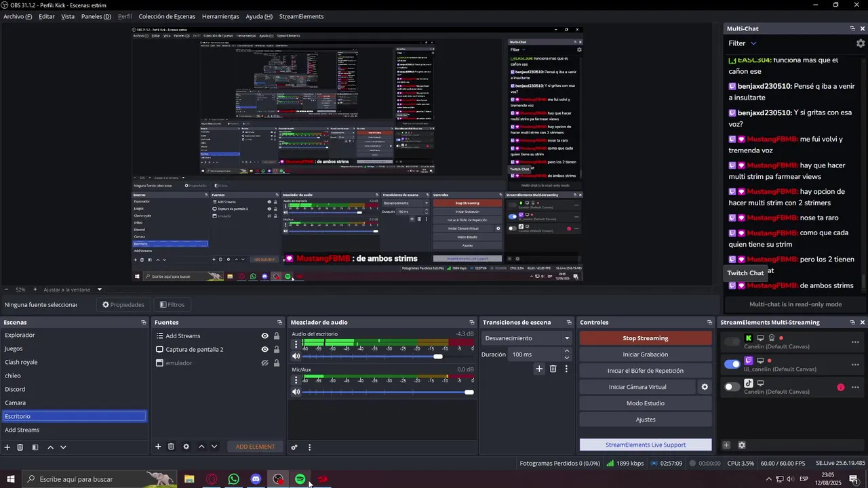Open scene filters icon in Escenas toolbar
The width and height of the screenshot is (868, 488).
pos(35,447)
